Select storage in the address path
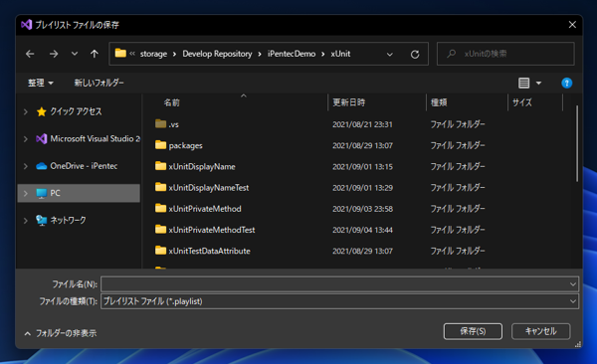Image resolution: width=597 pixels, height=364 pixels. click(x=153, y=54)
